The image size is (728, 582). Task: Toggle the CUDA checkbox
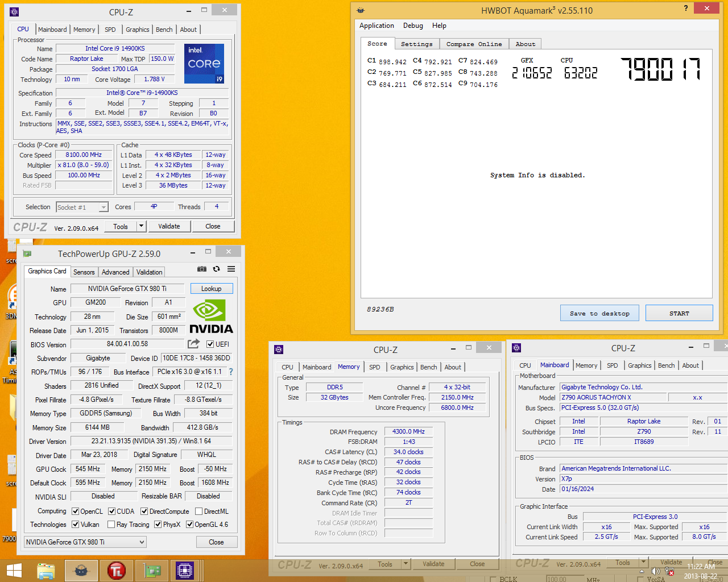click(x=112, y=511)
